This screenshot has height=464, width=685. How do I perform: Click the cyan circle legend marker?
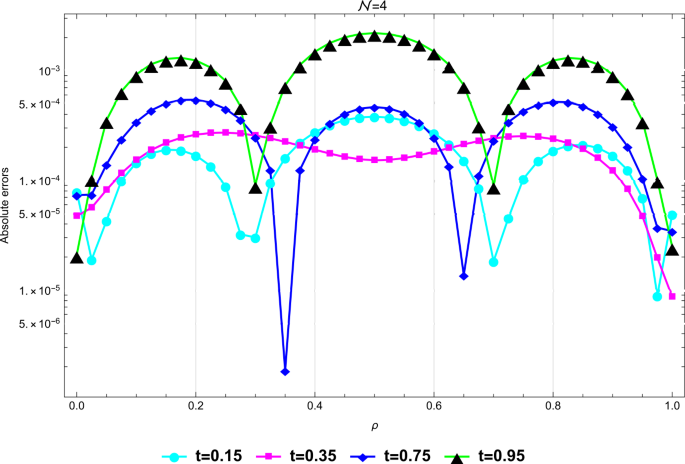click(174, 457)
